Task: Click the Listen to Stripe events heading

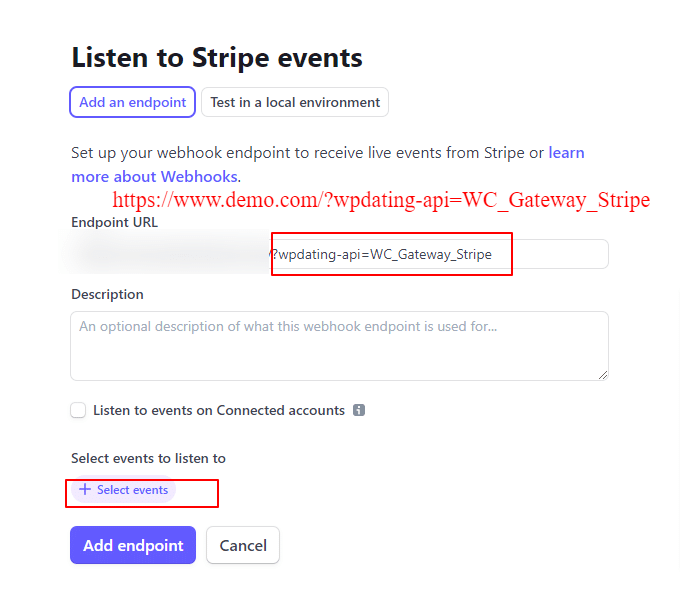Action: (217, 58)
